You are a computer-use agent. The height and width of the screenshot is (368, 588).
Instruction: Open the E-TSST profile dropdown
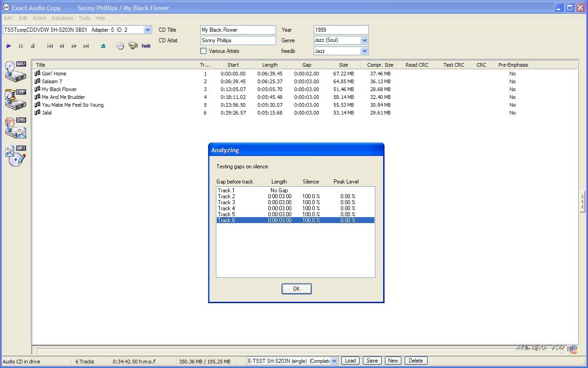click(334, 361)
